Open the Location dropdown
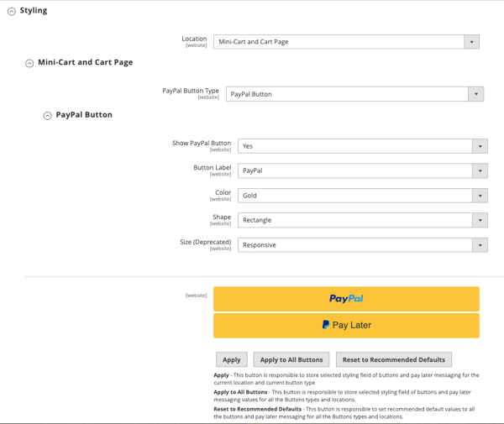The height and width of the screenshot is (424, 504). (x=346, y=42)
